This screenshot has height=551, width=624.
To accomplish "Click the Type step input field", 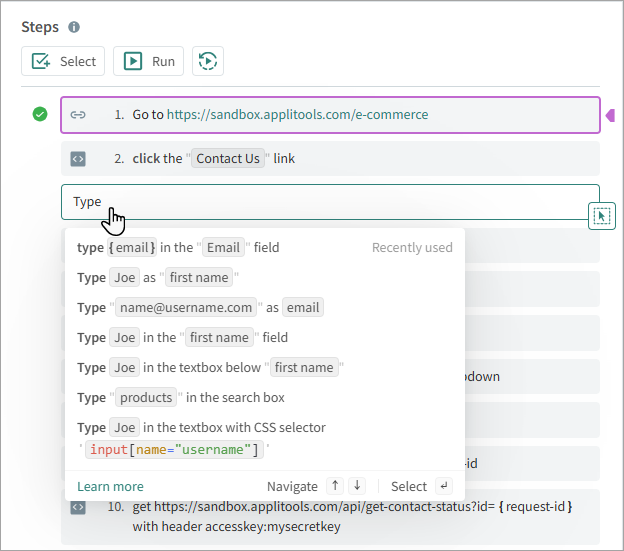I will pyautogui.click(x=330, y=201).
